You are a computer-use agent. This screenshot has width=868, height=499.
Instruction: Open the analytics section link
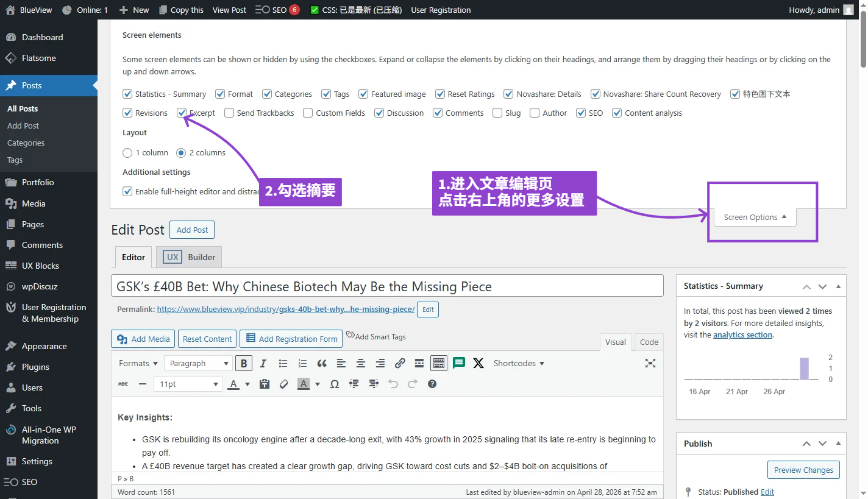(742, 334)
